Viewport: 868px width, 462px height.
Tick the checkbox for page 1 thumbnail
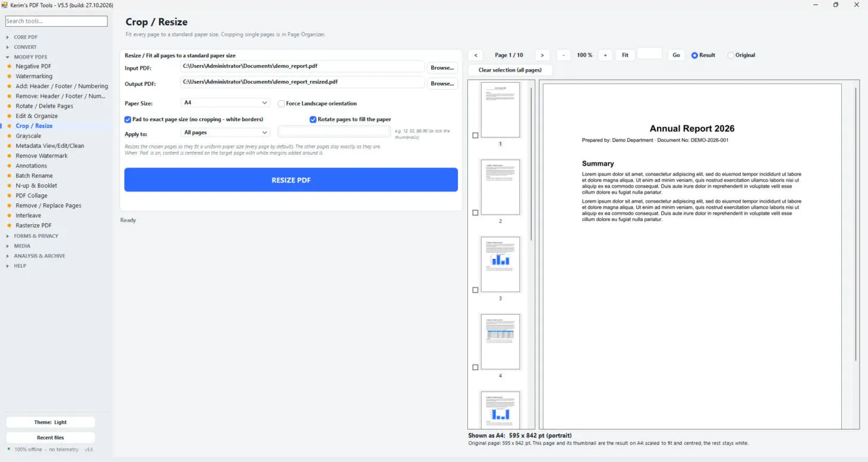[475, 135]
